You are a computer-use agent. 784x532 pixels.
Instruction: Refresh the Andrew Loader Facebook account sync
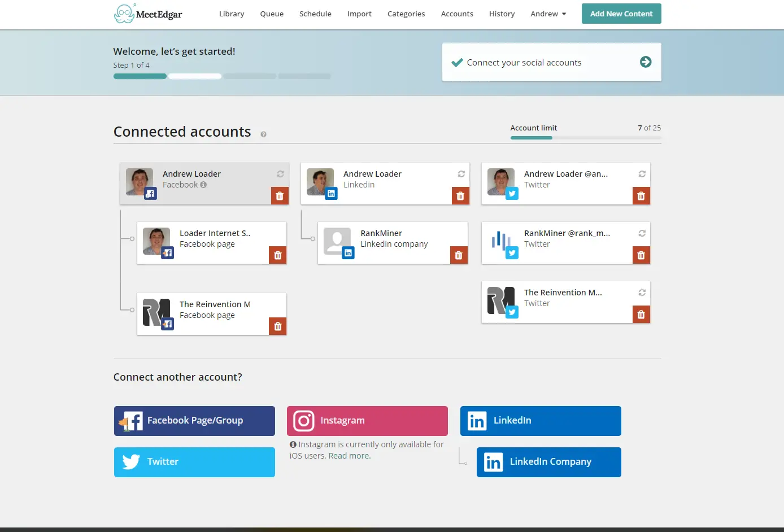click(x=280, y=174)
